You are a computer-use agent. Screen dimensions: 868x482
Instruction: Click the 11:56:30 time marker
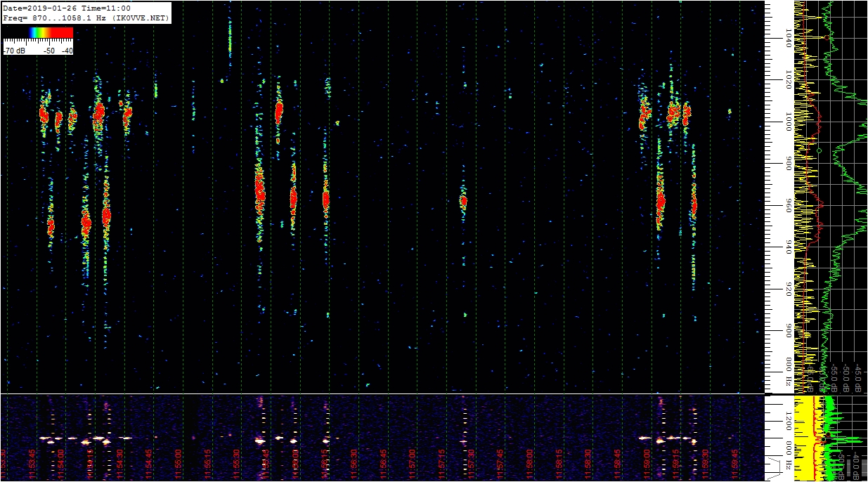coord(354,464)
